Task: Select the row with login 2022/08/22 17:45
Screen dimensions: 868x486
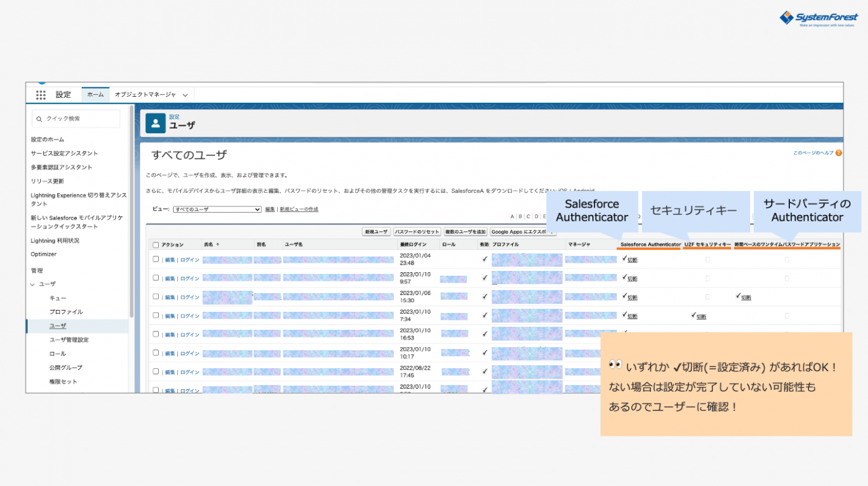Action: [x=156, y=371]
